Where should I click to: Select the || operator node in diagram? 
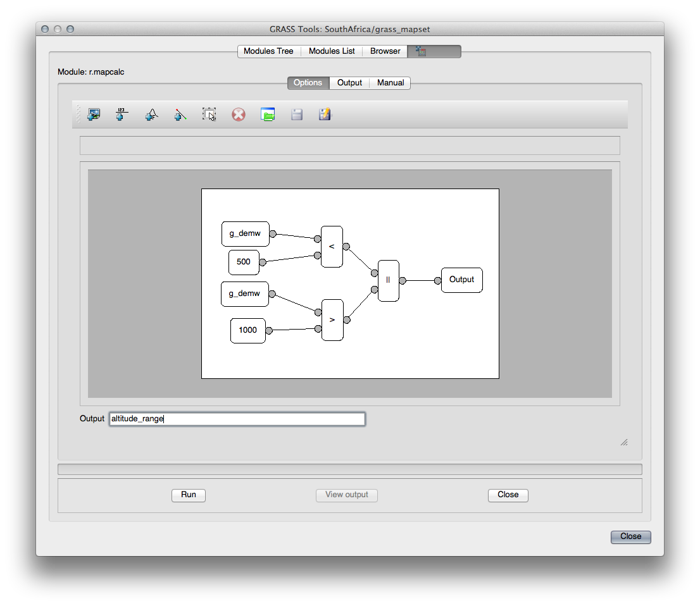[388, 280]
